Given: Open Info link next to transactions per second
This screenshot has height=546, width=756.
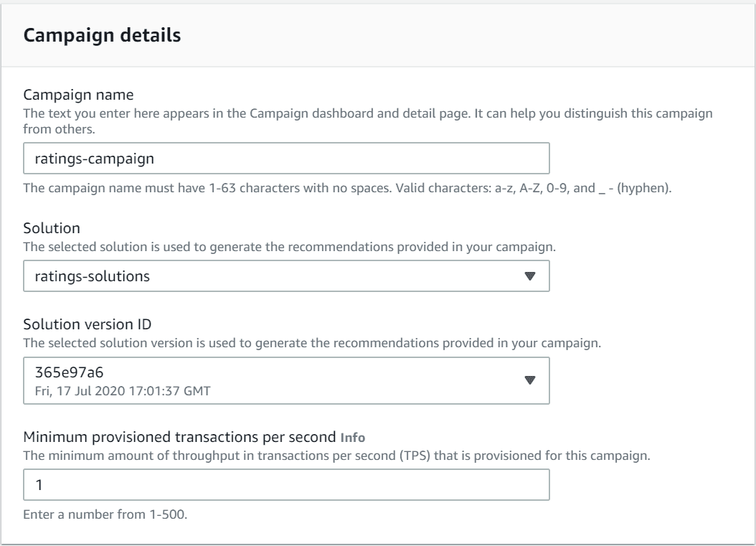Looking at the screenshot, I should [x=351, y=436].
